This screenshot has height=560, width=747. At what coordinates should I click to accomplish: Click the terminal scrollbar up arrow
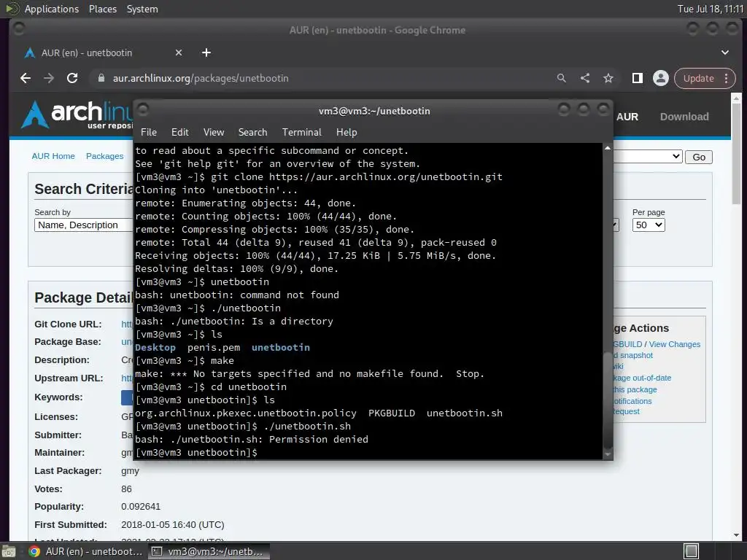point(608,148)
